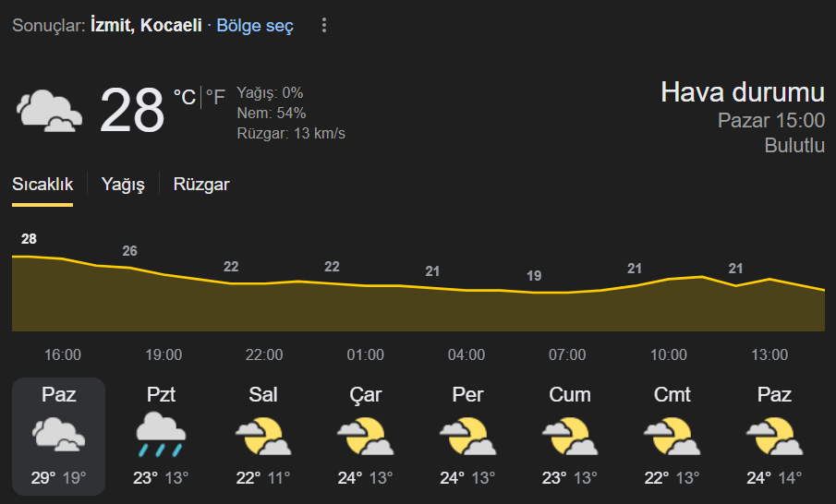Viewport: 836px width, 504px height.
Task: Click the 13:00 time label on chart
Action: click(769, 354)
